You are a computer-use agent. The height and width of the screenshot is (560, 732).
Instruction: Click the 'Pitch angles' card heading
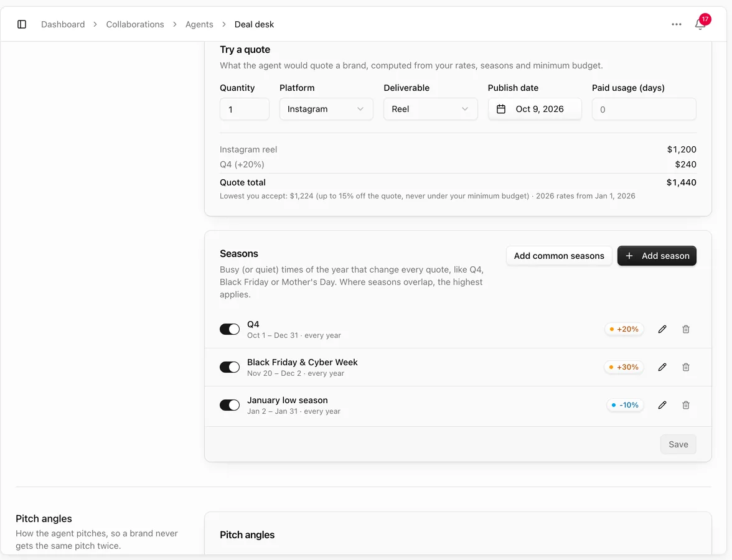click(x=247, y=535)
